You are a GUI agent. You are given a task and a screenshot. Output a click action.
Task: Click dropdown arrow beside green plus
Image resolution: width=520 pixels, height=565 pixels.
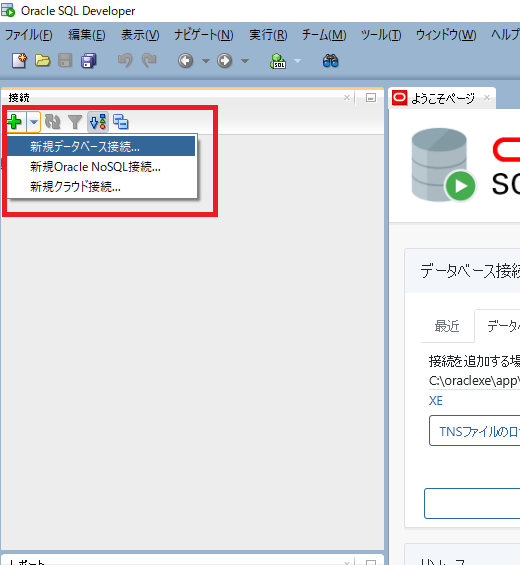[34, 122]
